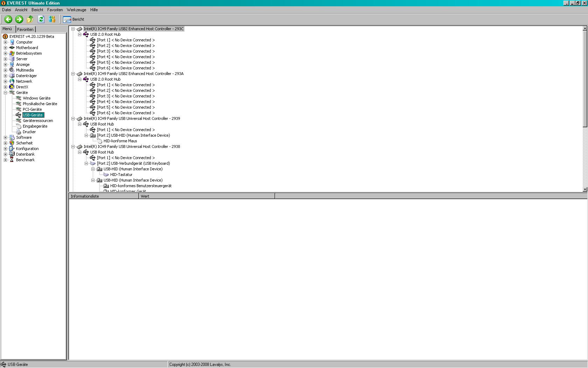Click the device tree scrollbar up arrow
Screen dimensions: 588x368
point(585,28)
